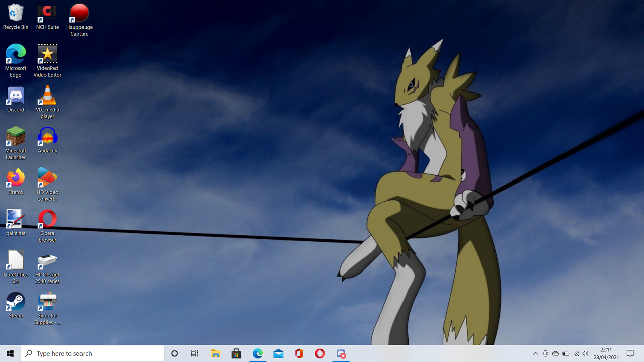Select the paint.net desktop icon
Image resolution: width=644 pixels, height=362 pixels.
point(16,223)
